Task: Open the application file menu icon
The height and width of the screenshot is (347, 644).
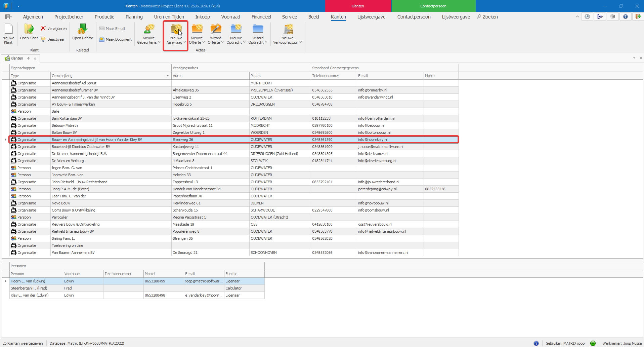Action: 8,17
